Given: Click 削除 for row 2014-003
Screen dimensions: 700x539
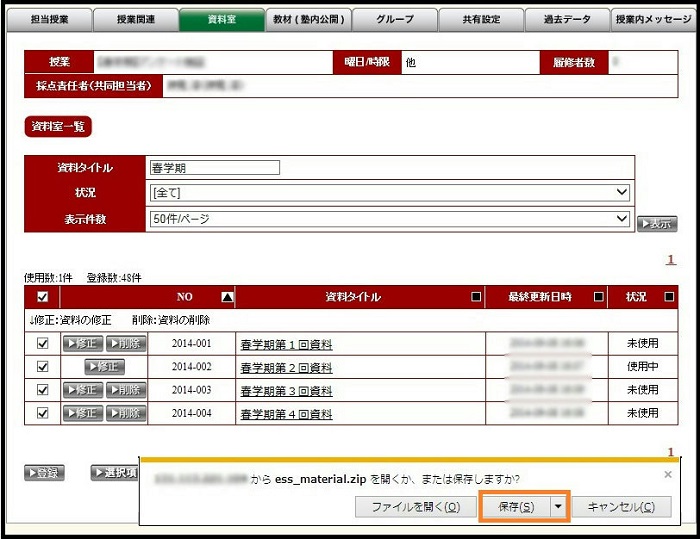Looking at the screenshot, I should 126,390.
